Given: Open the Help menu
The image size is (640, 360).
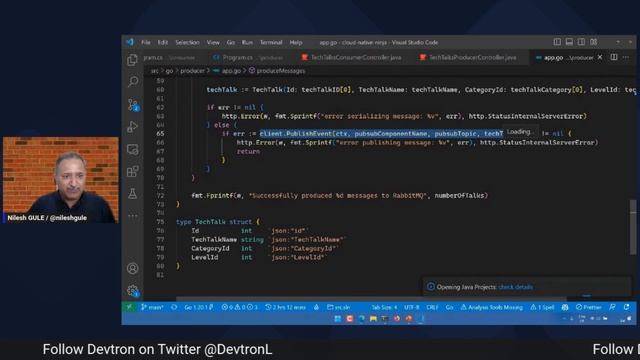Looking at the screenshot, I should [296, 42].
